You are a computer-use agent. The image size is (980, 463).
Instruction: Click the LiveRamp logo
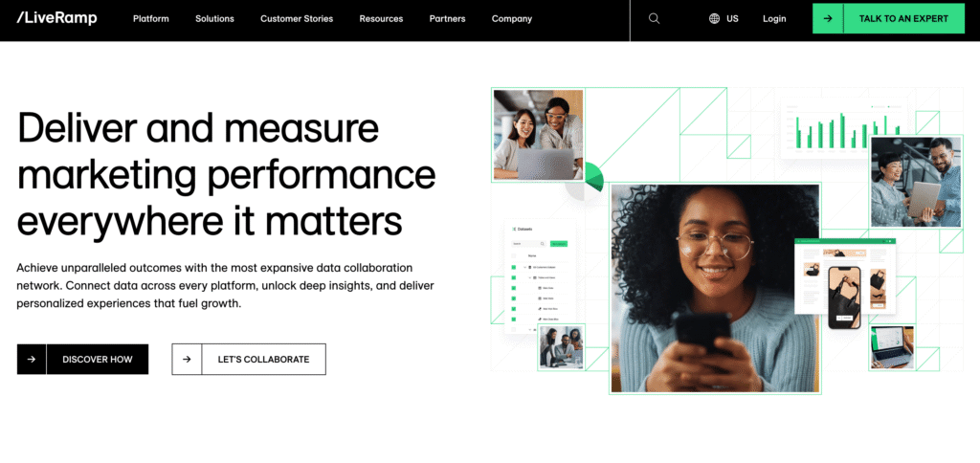(56, 18)
